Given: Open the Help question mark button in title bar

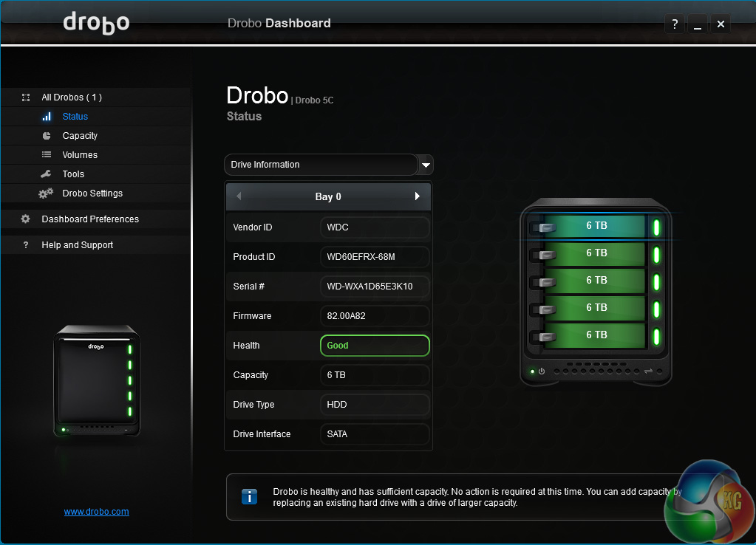Looking at the screenshot, I should click(675, 24).
